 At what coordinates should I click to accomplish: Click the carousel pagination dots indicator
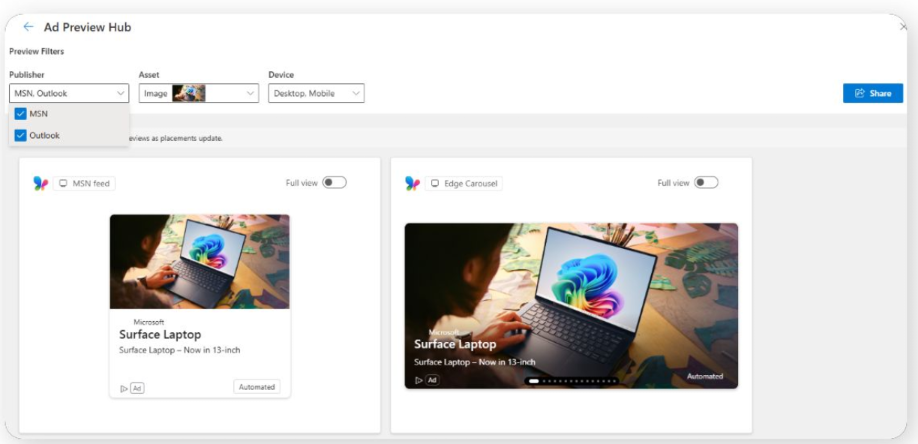coord(573,381)
